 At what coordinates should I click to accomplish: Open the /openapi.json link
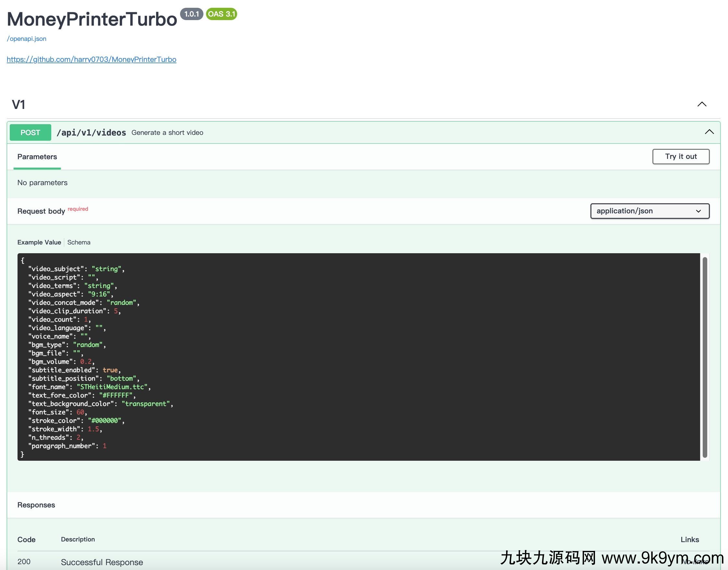pos(26,39)
